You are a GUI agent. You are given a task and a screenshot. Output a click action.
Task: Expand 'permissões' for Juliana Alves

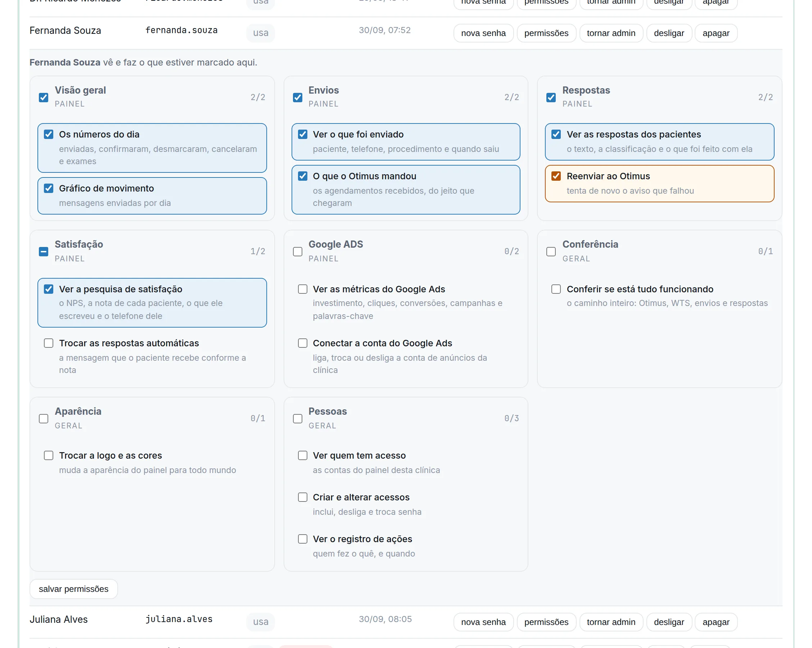click(x=546, y=622)
